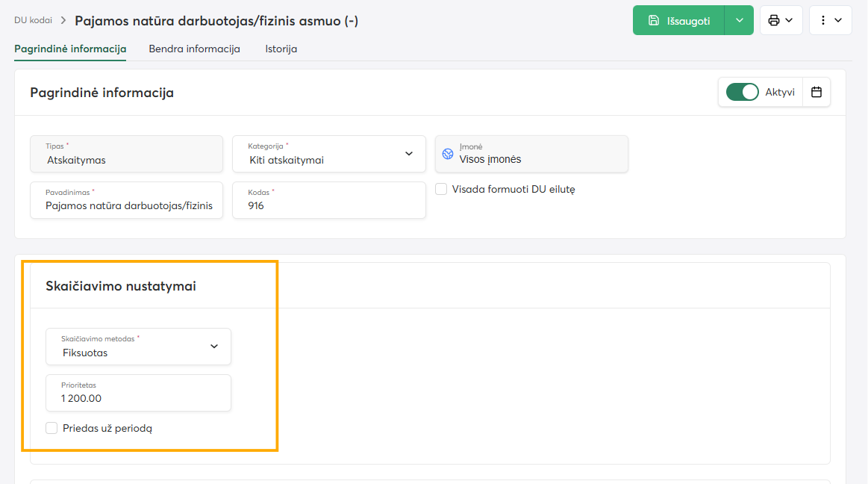
Task: Open the chevron beside the printer icon
Action: tap(790, 20)
